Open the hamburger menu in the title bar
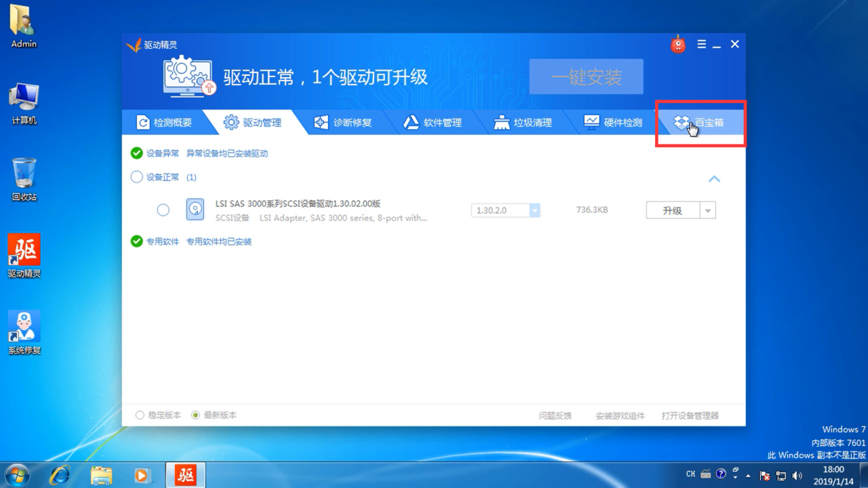 [701, 45]
